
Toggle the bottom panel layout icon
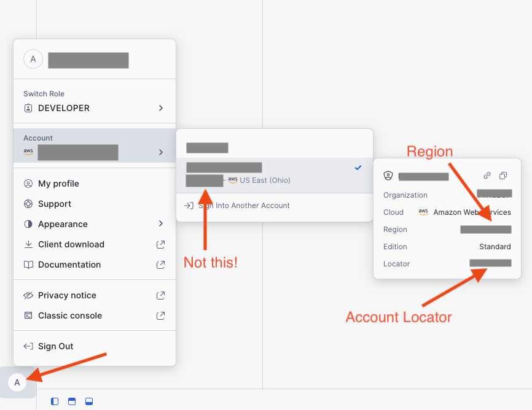click(x=89, y=401)
